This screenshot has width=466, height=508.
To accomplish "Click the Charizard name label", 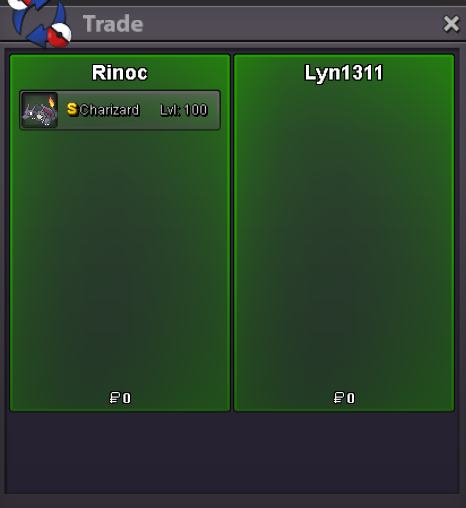I will click(x=109, y=110).
